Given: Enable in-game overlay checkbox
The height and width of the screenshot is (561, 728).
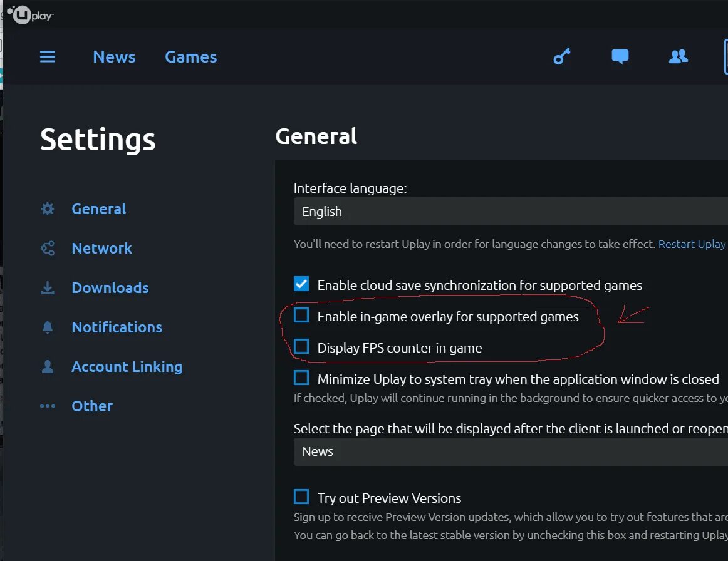Looking at the screenshot, I should click(x=301, y=315).
